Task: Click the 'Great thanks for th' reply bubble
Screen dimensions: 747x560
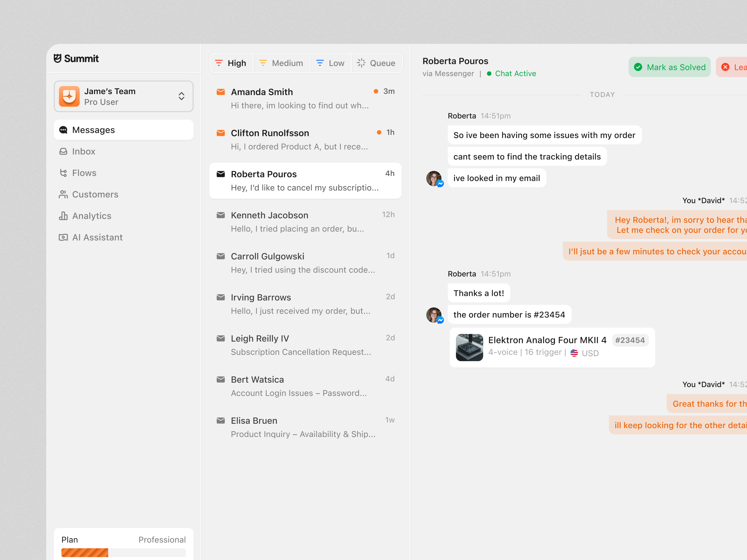Action: pos(707,404)
